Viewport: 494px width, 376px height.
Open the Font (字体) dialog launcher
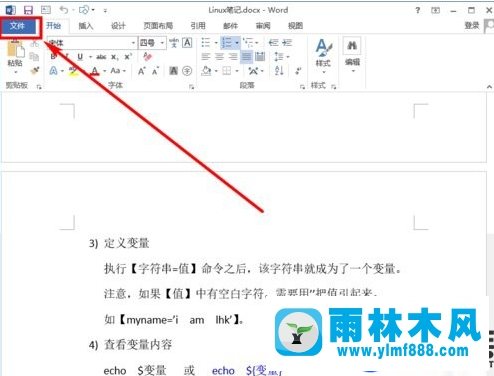click(191, 87)
